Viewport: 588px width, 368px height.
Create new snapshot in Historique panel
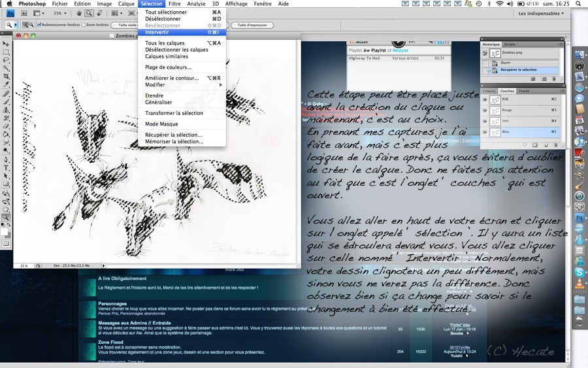[544, 79]
